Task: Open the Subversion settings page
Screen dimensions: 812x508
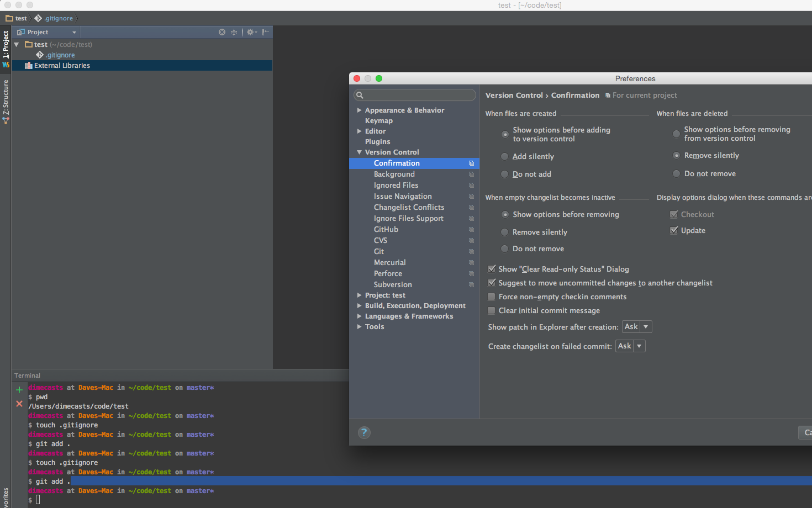Action: [x=393, y=285]
